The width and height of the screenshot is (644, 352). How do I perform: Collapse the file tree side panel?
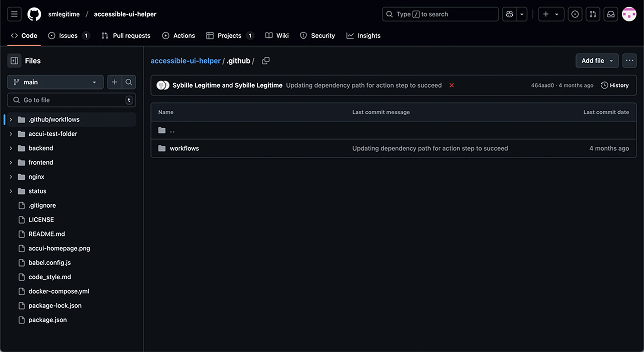(x=14, y=61)
